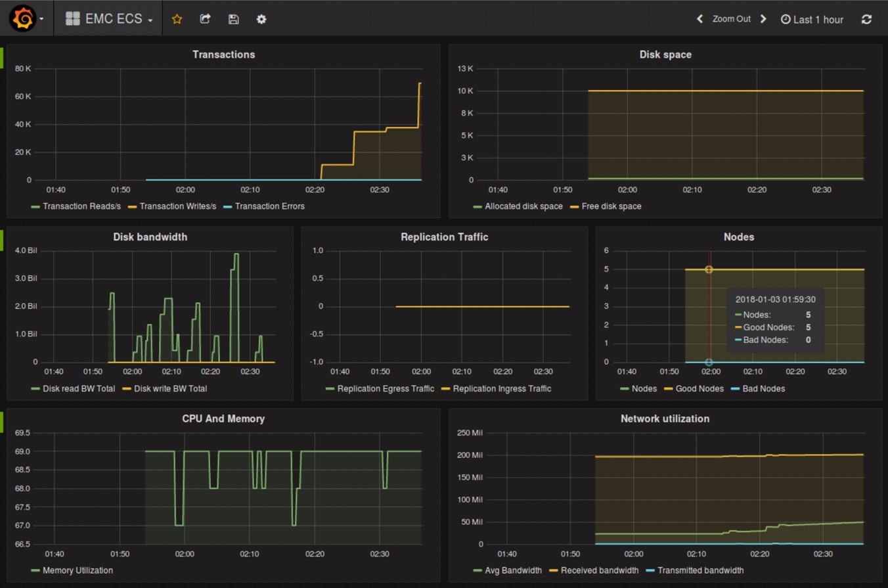Click the share dashboard icon
Viewport: 888px width, 588px height.
[205, 19]
